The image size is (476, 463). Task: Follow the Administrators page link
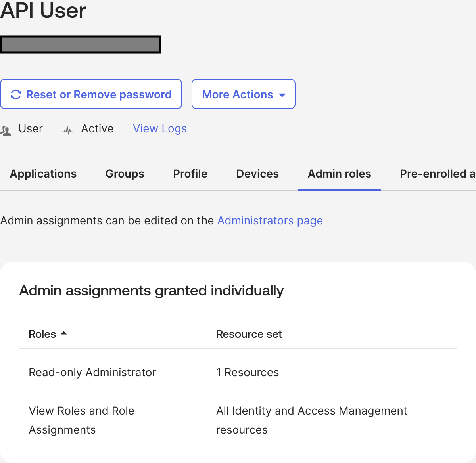coord(270,220)
